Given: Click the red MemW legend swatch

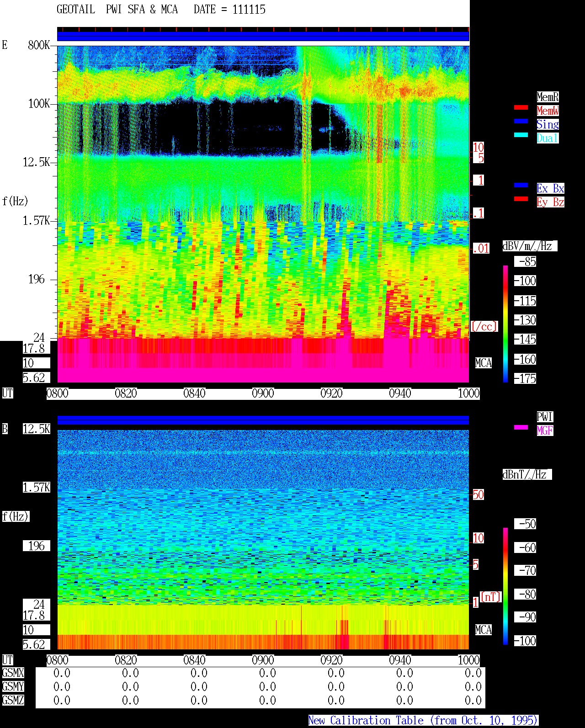Looking at the screenshot, I should click(521, 108).
